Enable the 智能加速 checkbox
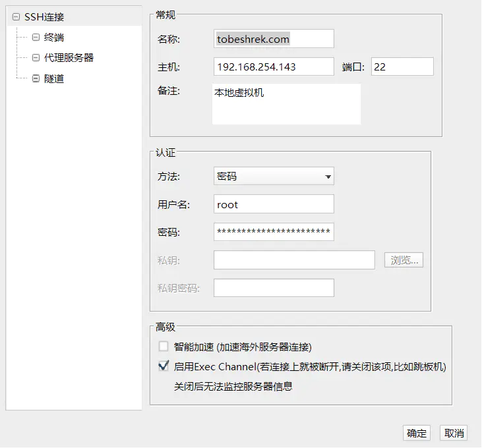 click(164, 346)
